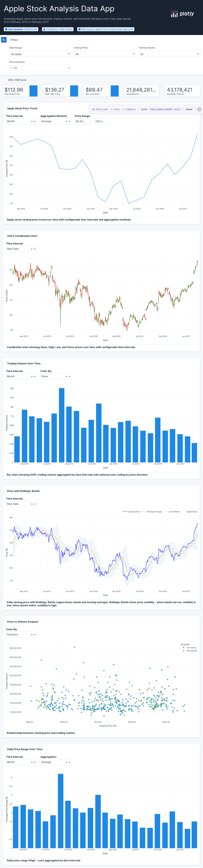Open Candlestick Time Interval dropdown

coord(21,249)
